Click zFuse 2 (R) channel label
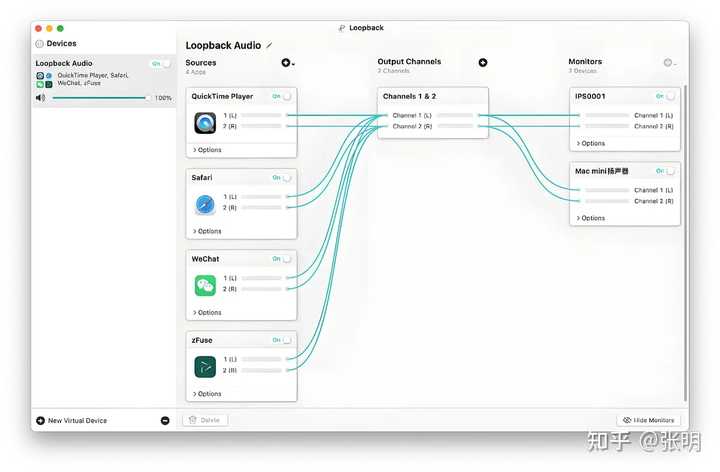 tap(230, 370)
